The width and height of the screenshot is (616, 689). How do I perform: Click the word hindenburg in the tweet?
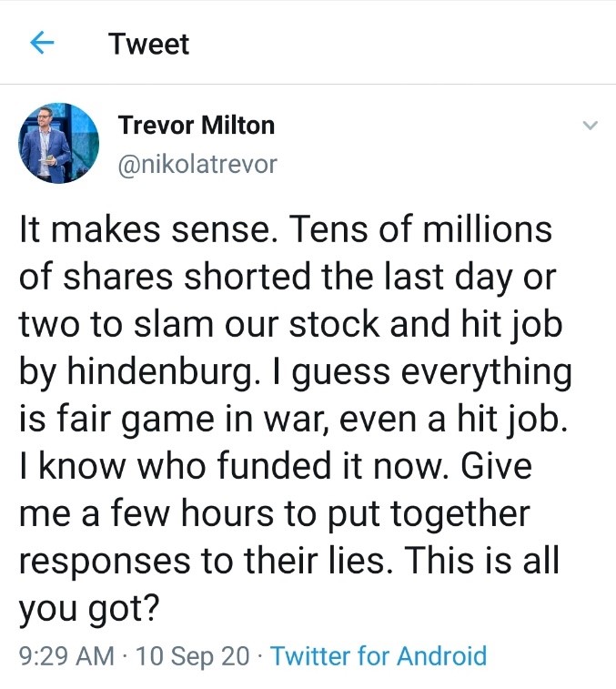tap(160, 371)
